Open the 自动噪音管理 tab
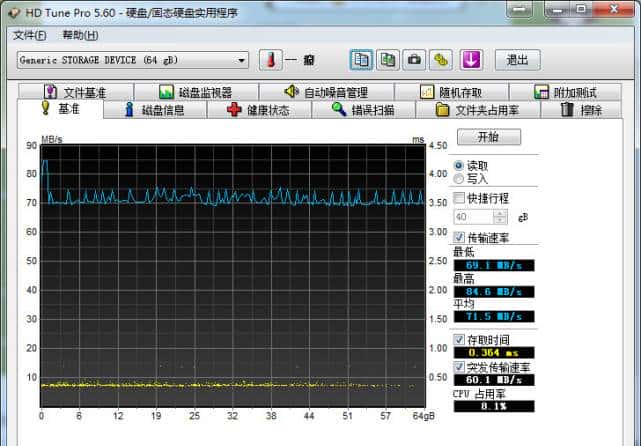 point(327,92)
